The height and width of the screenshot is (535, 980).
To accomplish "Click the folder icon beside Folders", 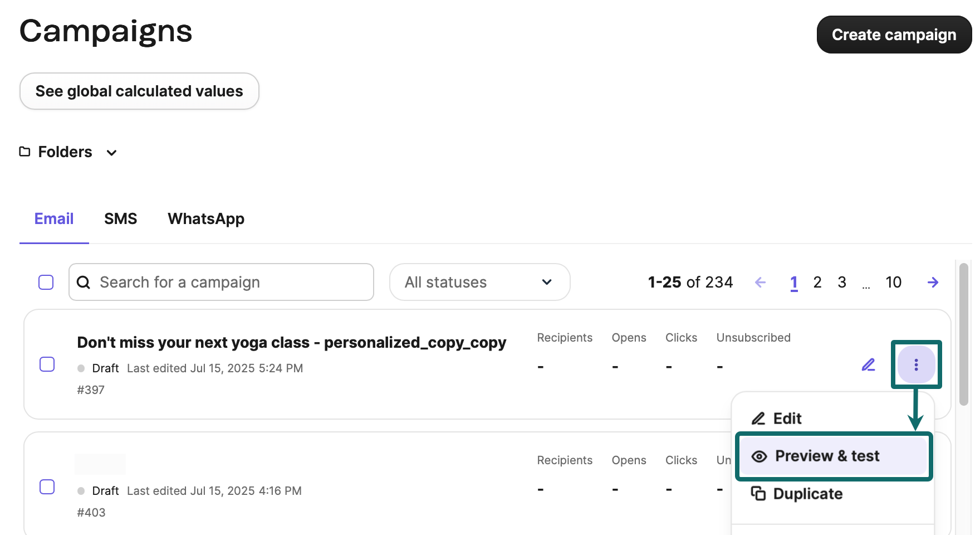I will [24, 152].
